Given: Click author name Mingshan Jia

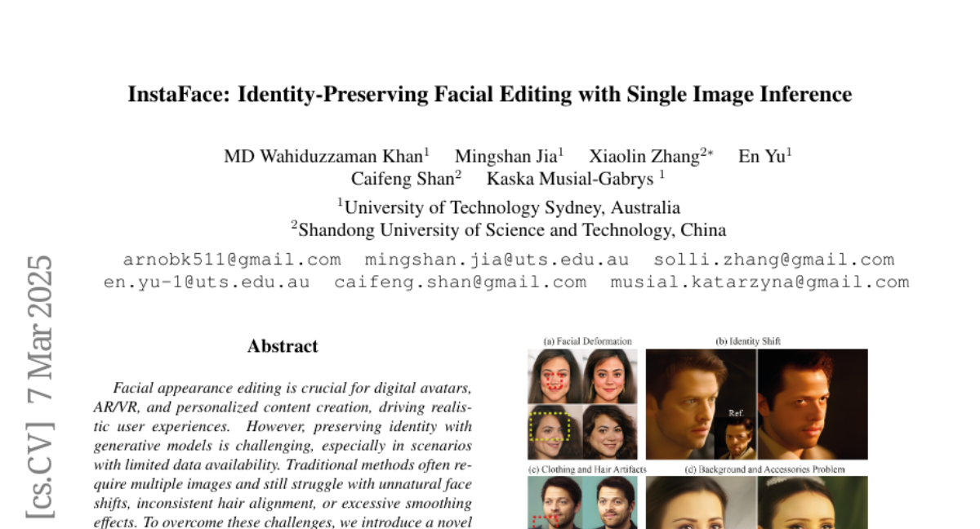Looking at the screenshot, I should 506,157.
